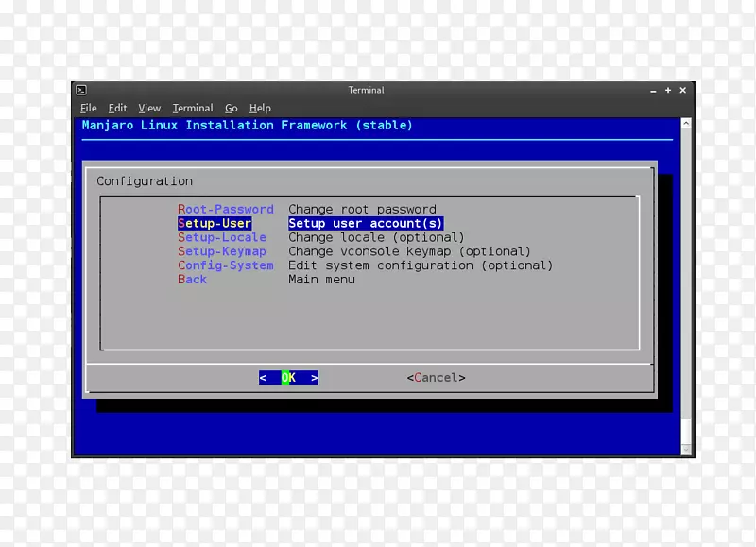Click the OK button
This screenshot has height=547, width=756.
pyautogui.click(x=288, y=377)
